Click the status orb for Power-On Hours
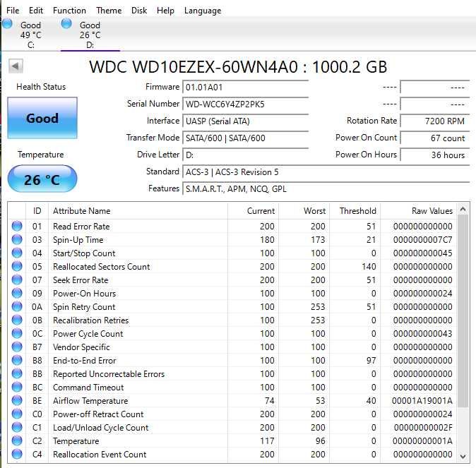This screenshot has width=476, height=468. [x=17, y=293]
